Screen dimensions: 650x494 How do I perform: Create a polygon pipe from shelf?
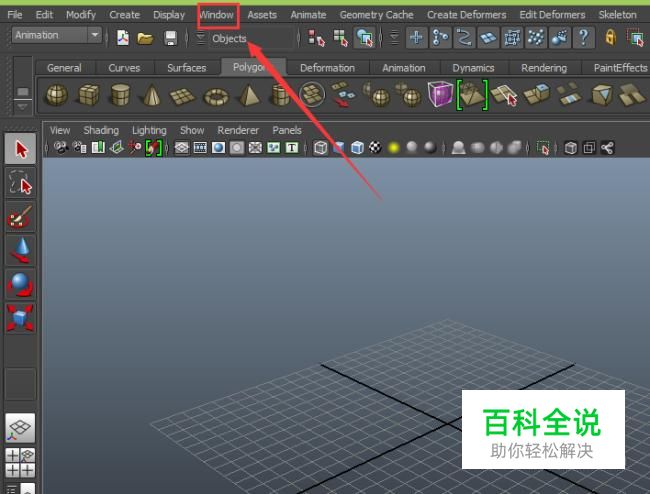pos(280,95)
